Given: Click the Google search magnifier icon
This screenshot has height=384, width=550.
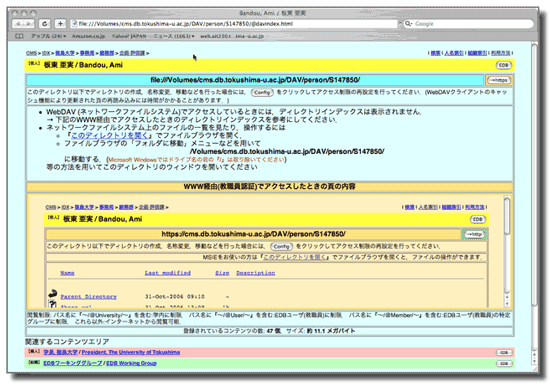Looking at the screenshot, I should click(x=407, y=23).
